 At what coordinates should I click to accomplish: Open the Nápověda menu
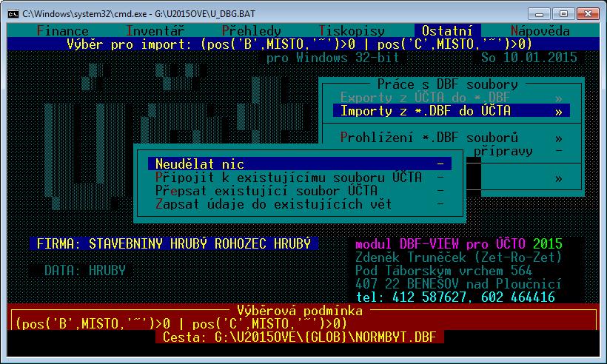click(x=540, y=30)
